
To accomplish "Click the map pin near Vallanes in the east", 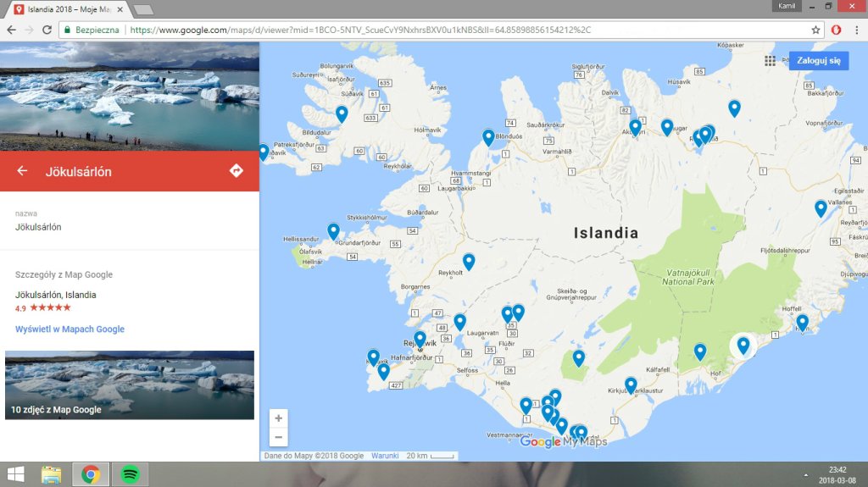I will coord(821,208).
